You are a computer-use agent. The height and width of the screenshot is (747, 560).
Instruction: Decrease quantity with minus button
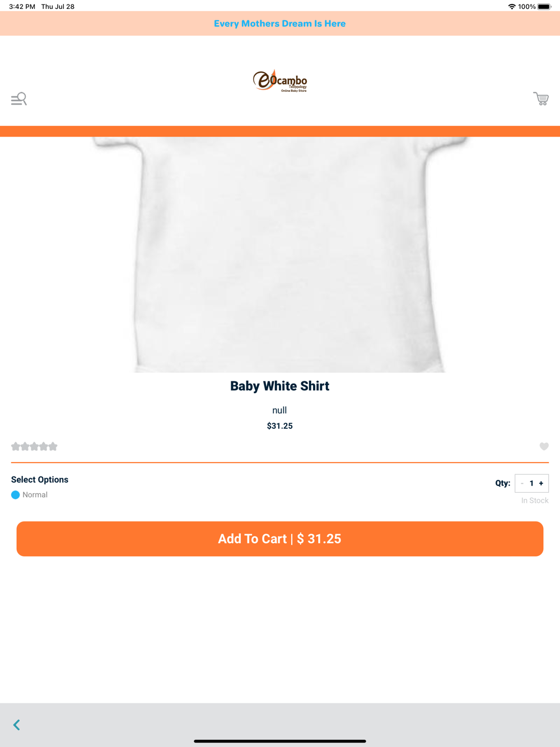coord(522,483)
